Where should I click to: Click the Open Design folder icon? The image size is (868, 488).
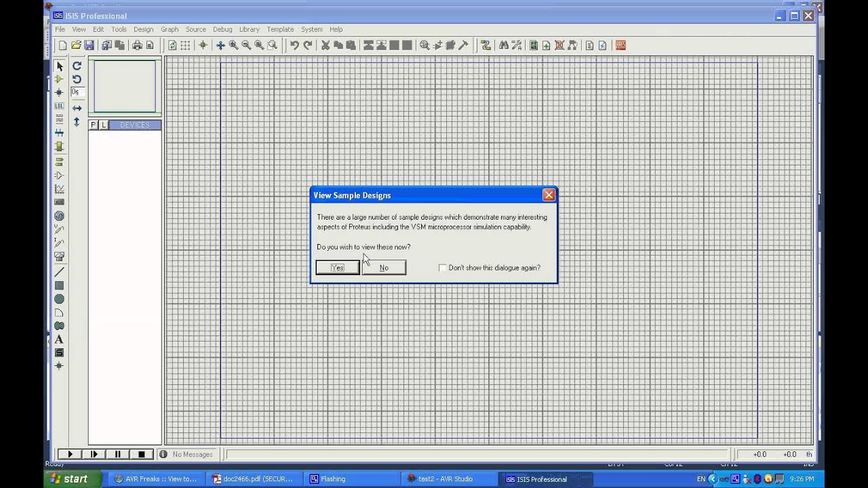[76, 45]
